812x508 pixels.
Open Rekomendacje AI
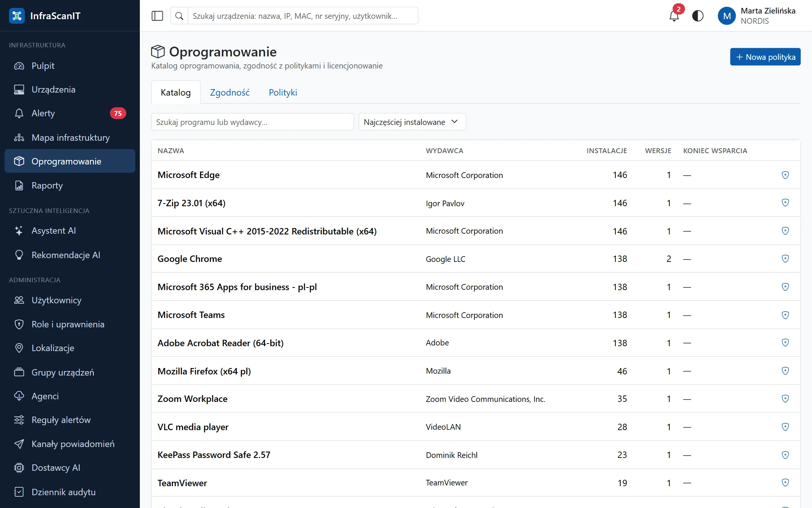pyautogui.click(x=70, y=255)
